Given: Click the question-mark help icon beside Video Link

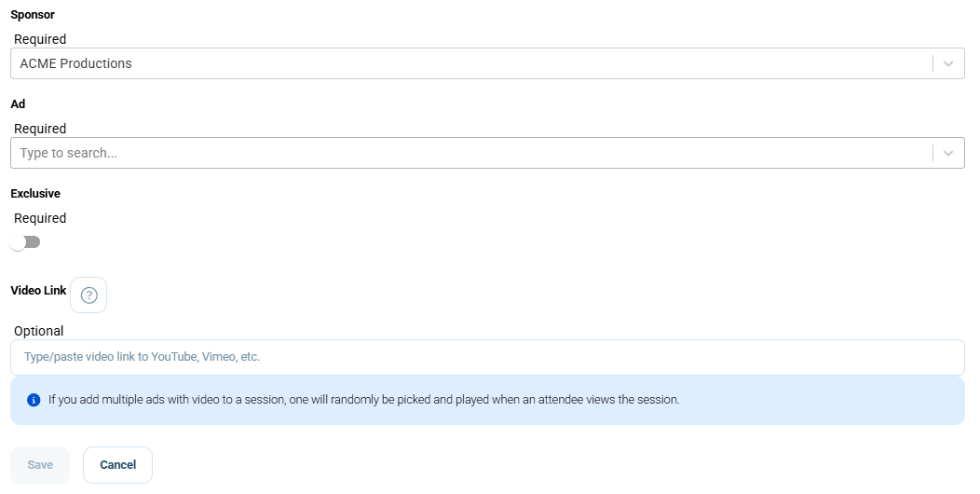Looking at the screenshot, I should coord(88,295).
